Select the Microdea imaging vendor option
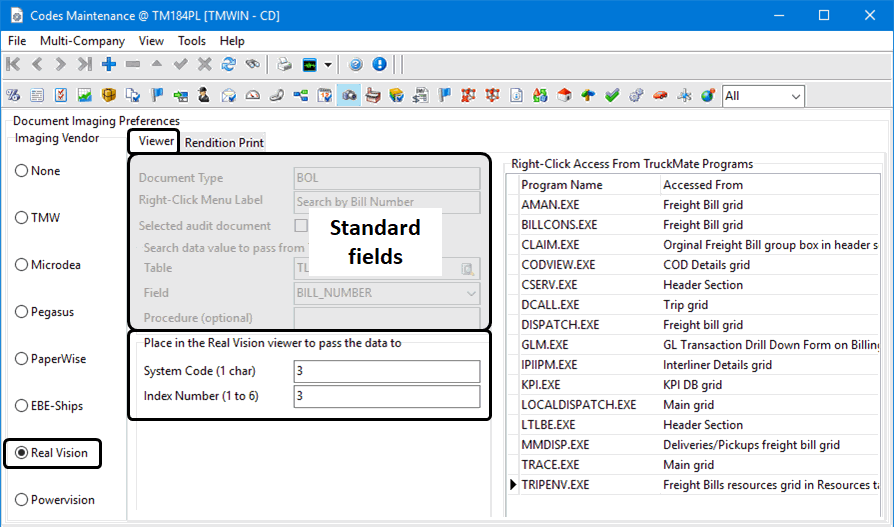This screenshot has height=527, width=894. click(21, 265)
